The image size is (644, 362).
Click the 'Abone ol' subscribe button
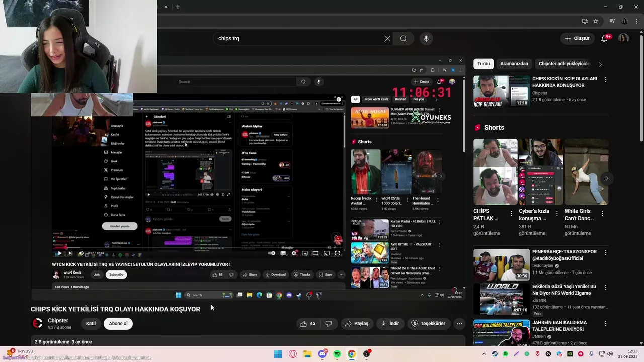(x=118, y=324)
